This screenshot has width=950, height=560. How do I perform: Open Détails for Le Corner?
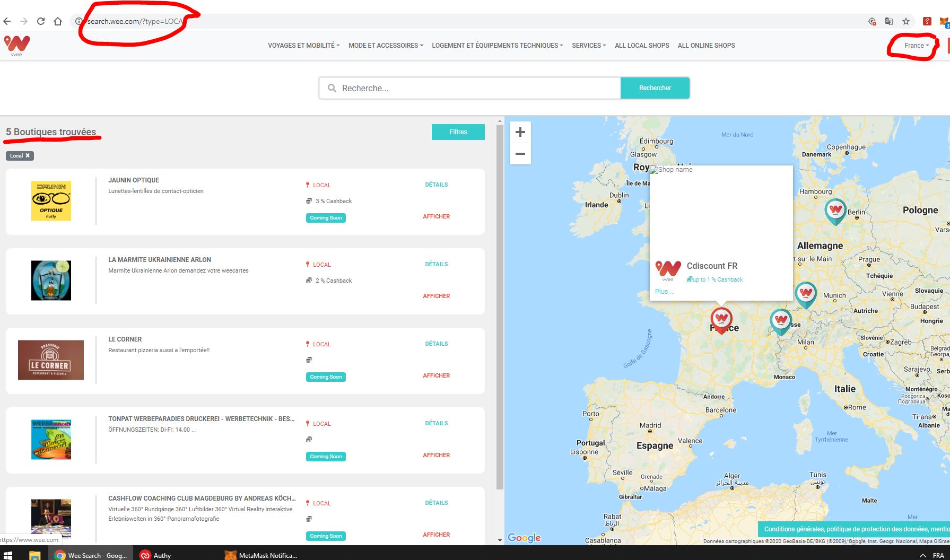[437, 344]
